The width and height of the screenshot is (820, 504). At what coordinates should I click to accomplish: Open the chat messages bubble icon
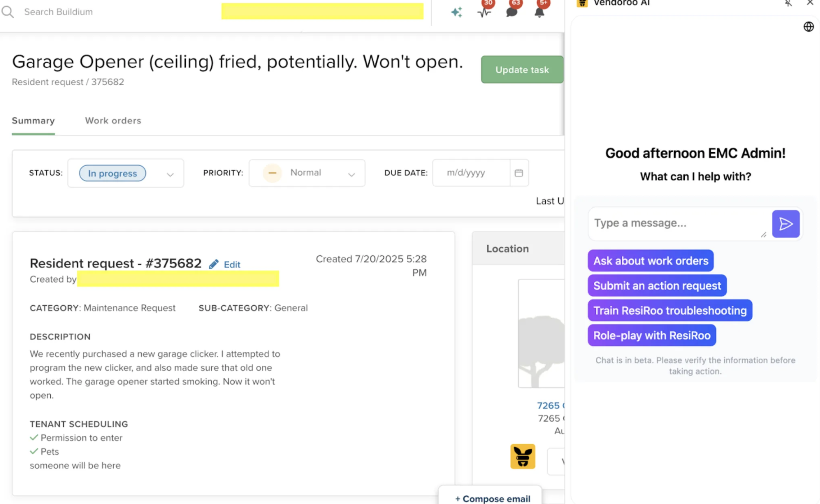(512, 12)
